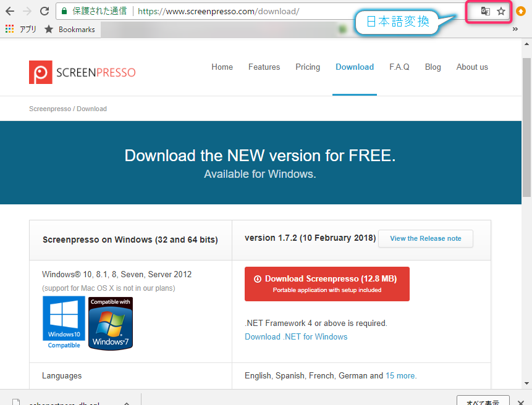Click the red Download Screenpresso button
Image resolution: width=532 pixels, height=405 pixels.
(x=327, y=284)
